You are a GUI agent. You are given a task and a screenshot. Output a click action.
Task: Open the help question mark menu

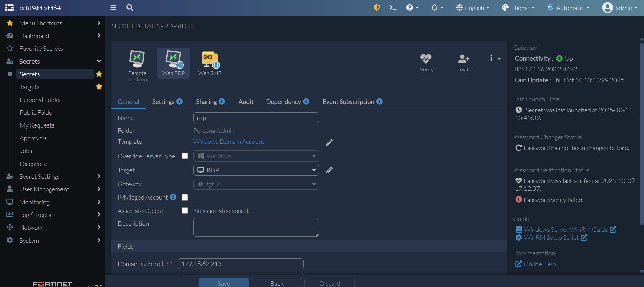412,7
